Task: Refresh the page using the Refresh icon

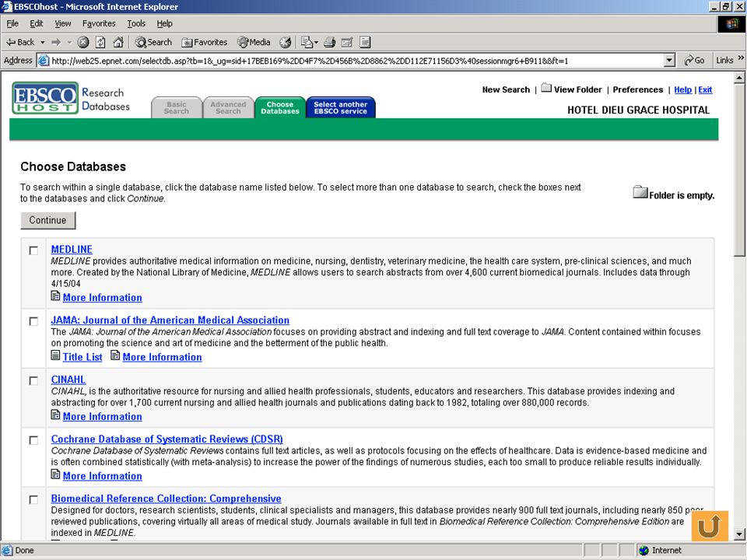Action: [100, 42]
